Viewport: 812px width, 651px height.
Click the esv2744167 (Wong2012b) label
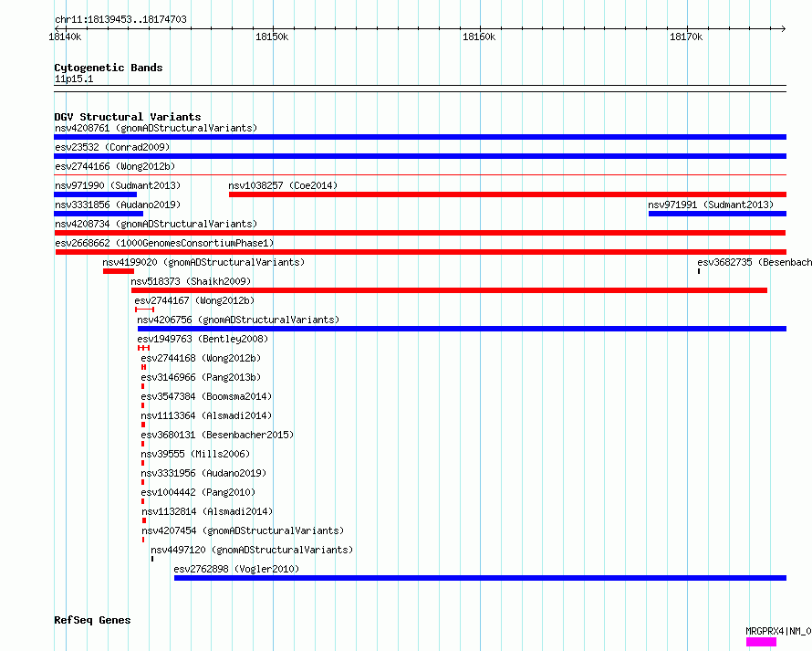click(x=194, y=300)
